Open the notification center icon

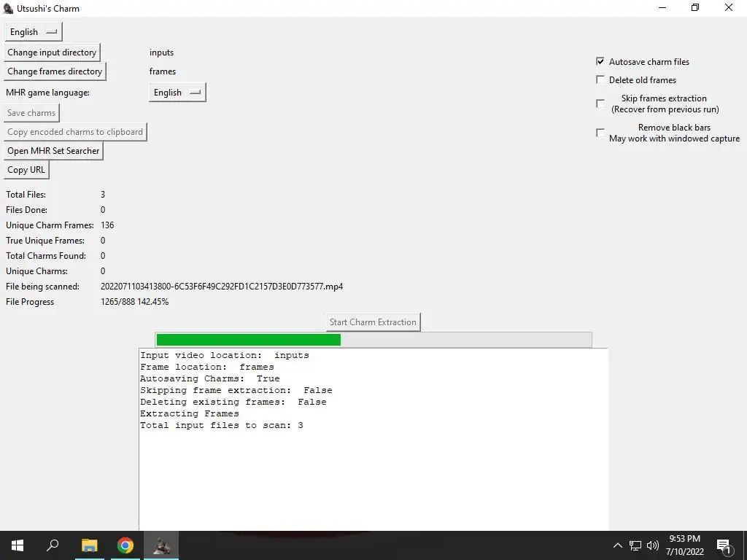724,545
